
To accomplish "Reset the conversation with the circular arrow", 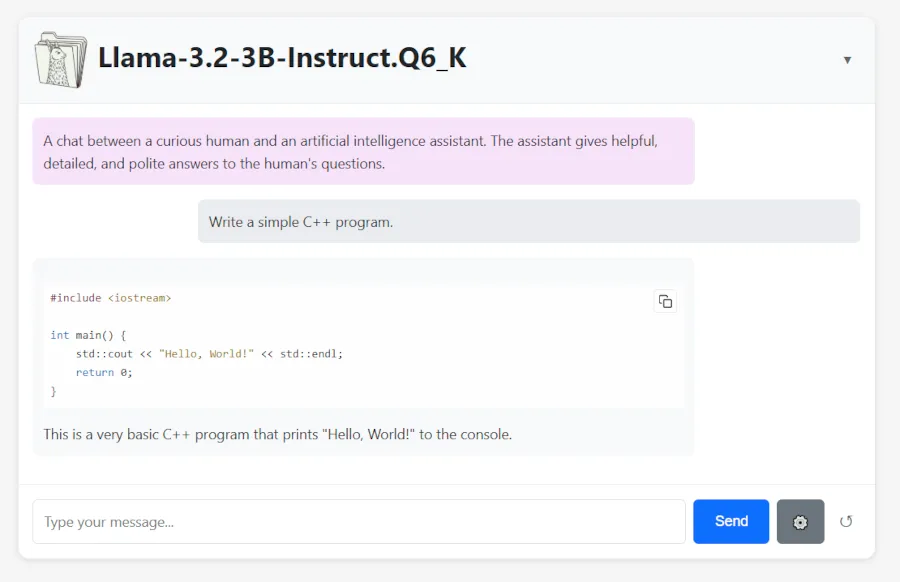I will pos(846,521).
